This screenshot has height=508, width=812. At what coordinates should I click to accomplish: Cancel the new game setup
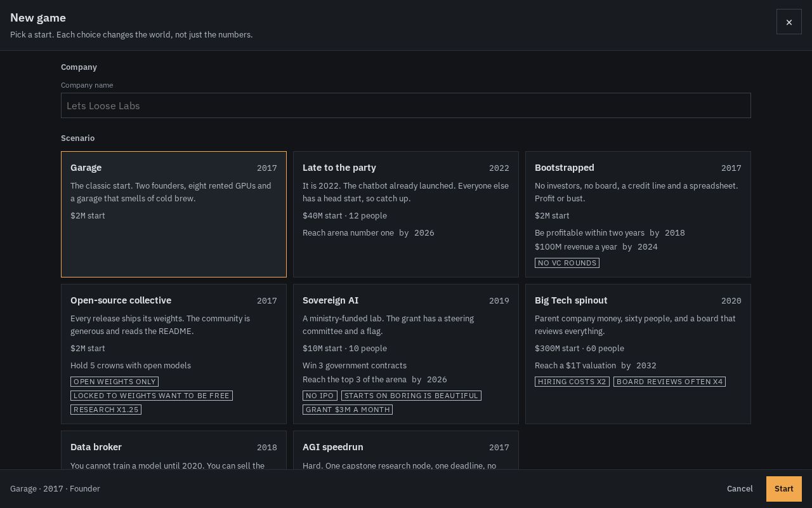click(740, 489)
